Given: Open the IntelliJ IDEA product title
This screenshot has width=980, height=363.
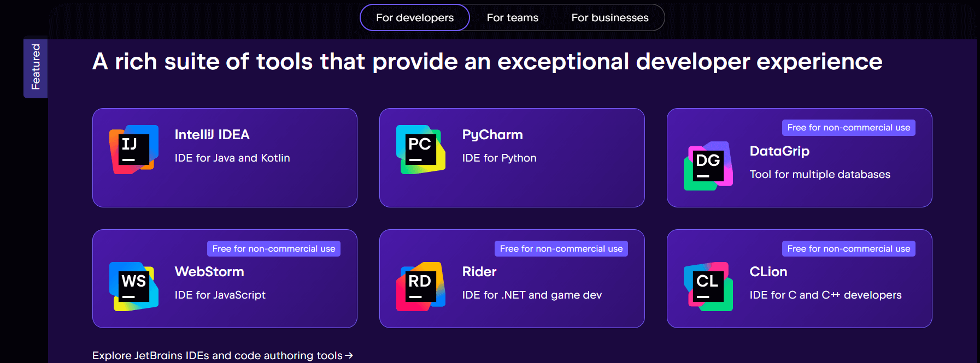Looking at the screenshot, I should (212, 135).
